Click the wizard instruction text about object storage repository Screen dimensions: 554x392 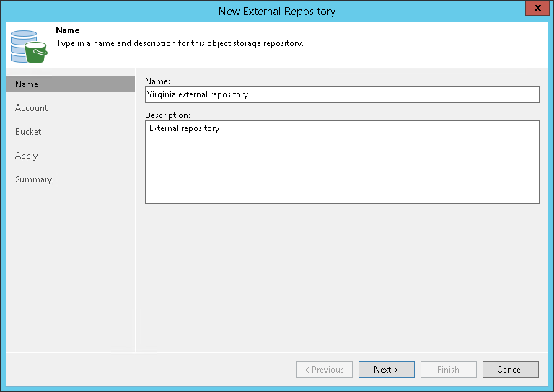click(x=180, y=43)
